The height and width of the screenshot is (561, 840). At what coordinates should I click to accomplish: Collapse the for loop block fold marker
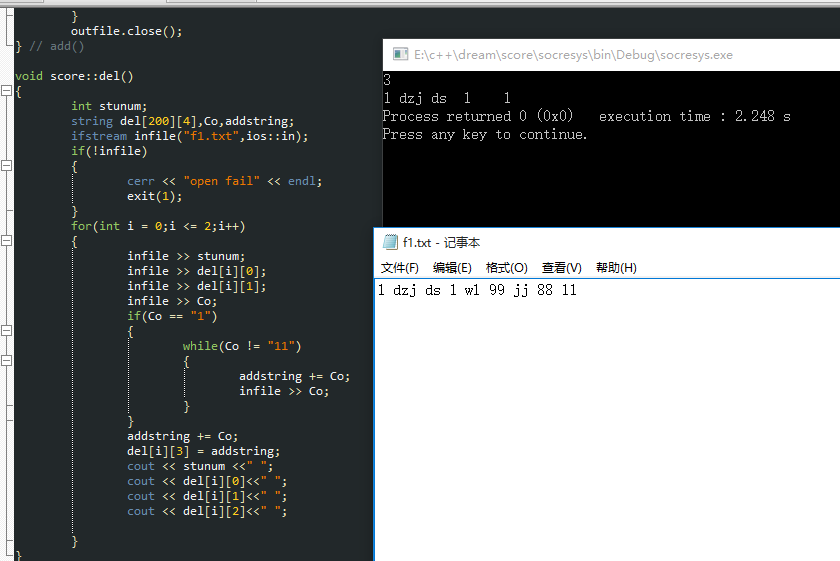click(6, 241)
